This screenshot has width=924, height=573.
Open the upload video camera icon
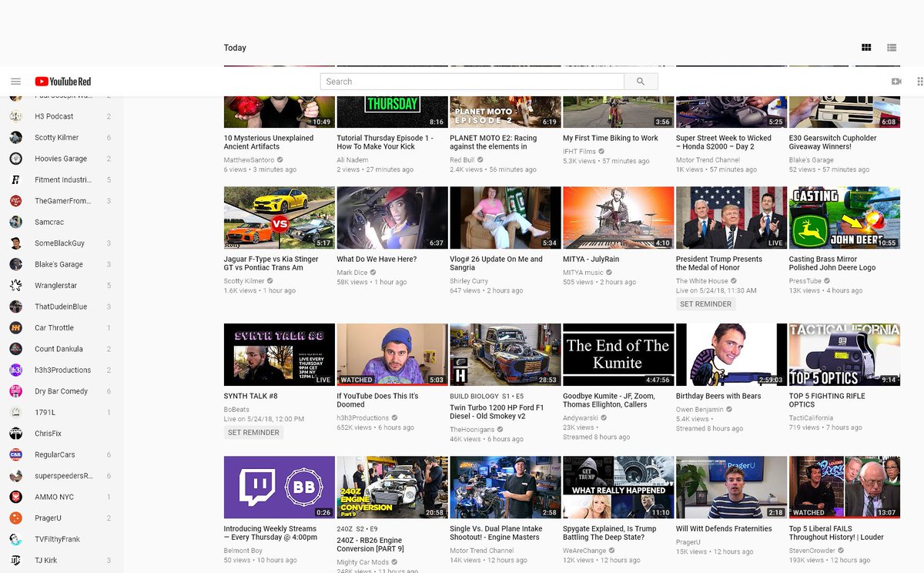click(896, 82)
